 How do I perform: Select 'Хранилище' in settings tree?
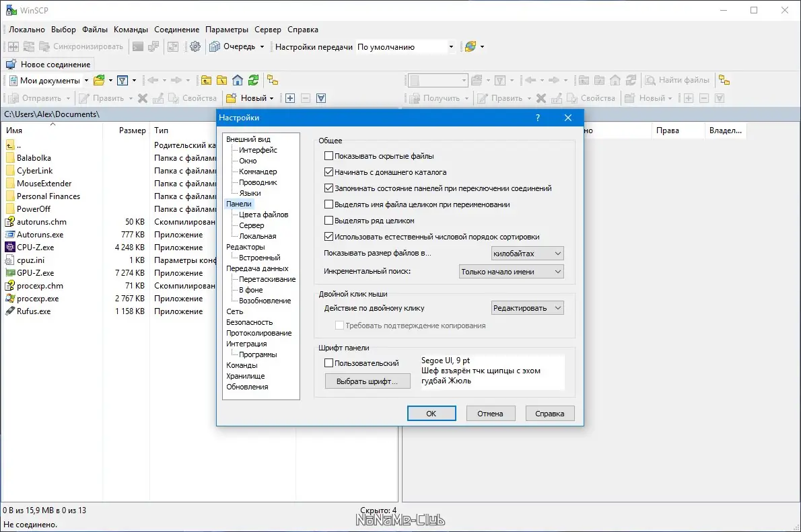click(245, 376)
